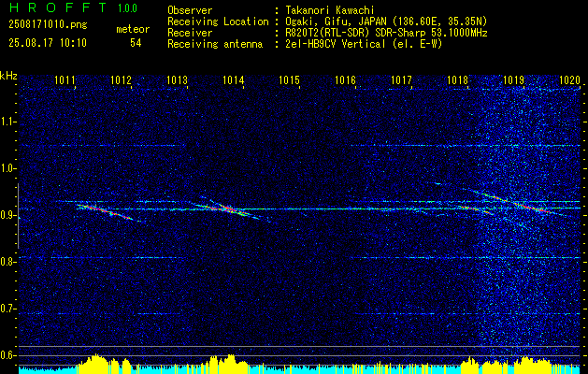
Task: Click the 0.8 kHz axis label
Action: (7, 262)
